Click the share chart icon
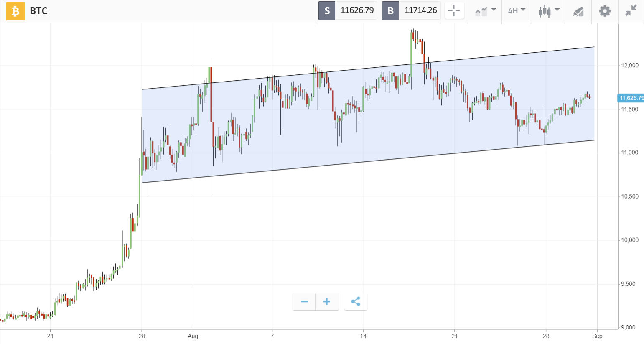644x344 pixels. point(356,301)
